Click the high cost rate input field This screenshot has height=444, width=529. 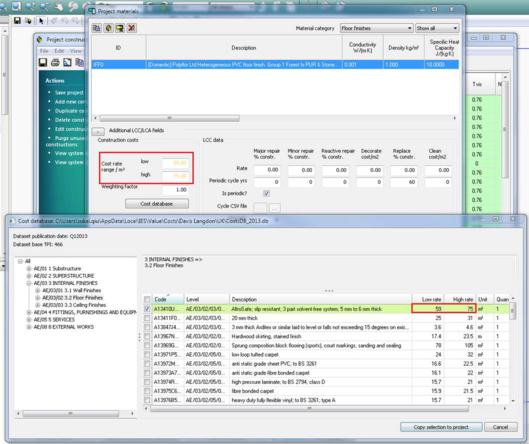click(x=175, y=176)
